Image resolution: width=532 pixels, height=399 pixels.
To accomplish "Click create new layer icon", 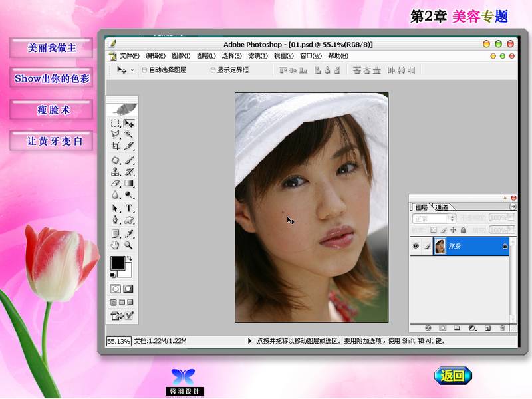I will pyautogui.click(x=487, y=328).
